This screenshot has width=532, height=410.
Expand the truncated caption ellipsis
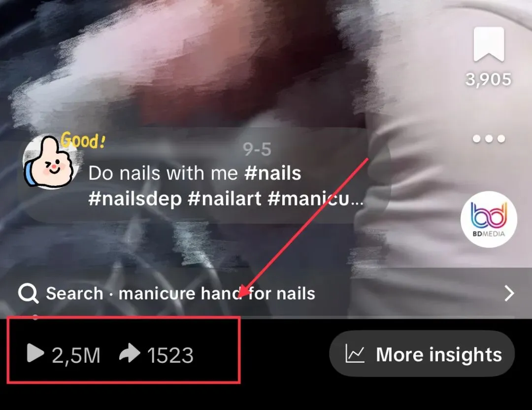pyautogui.click(x=357, y=200)
